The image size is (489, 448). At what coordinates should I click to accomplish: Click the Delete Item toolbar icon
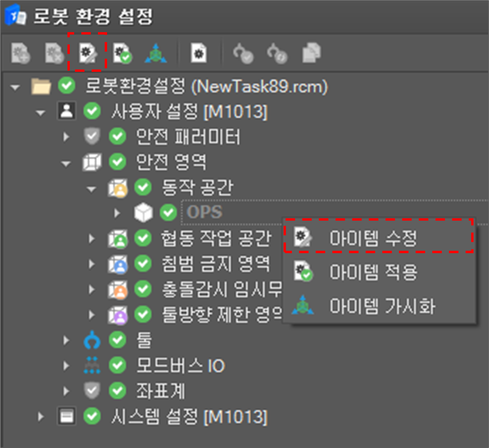coord(54,53)
